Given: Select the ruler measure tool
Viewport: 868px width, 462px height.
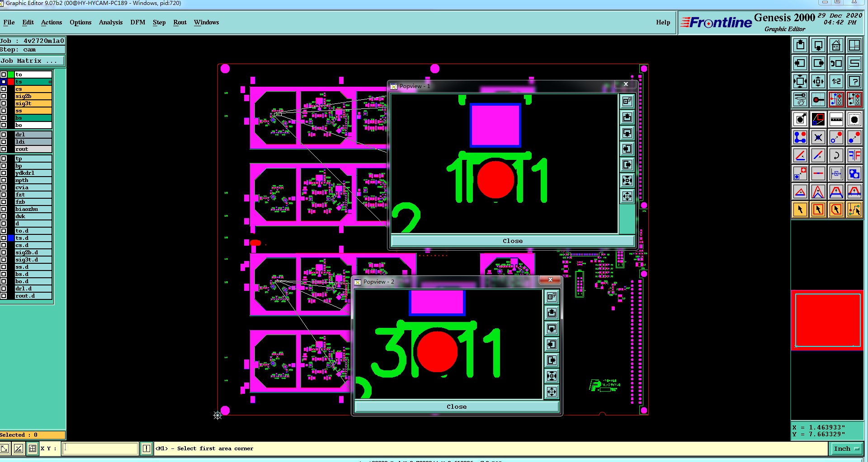Looking at the screenshot, I should (836, 119).
